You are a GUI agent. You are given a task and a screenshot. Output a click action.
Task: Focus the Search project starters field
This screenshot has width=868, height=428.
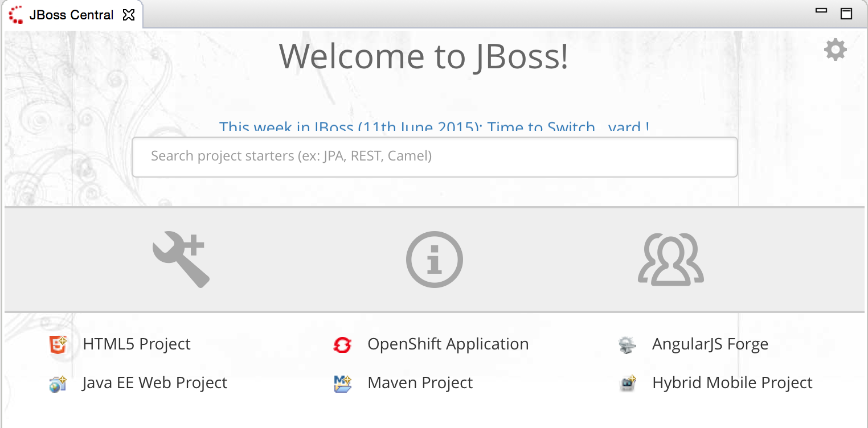(x=434, y=157)
